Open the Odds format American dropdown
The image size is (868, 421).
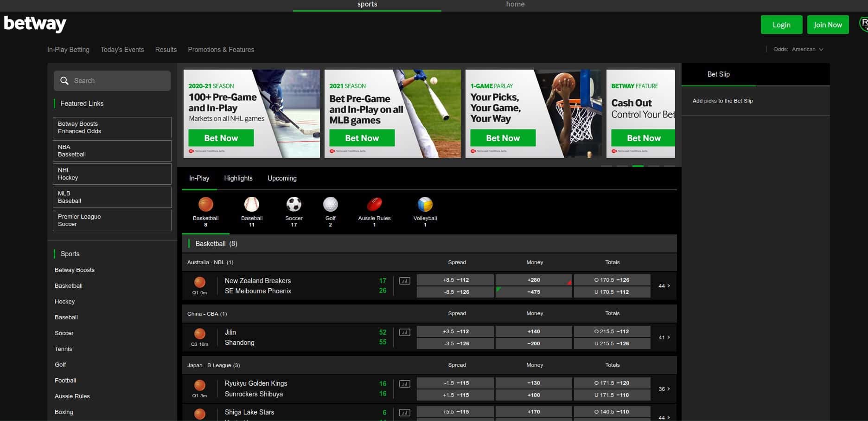(x=807, y=49)
